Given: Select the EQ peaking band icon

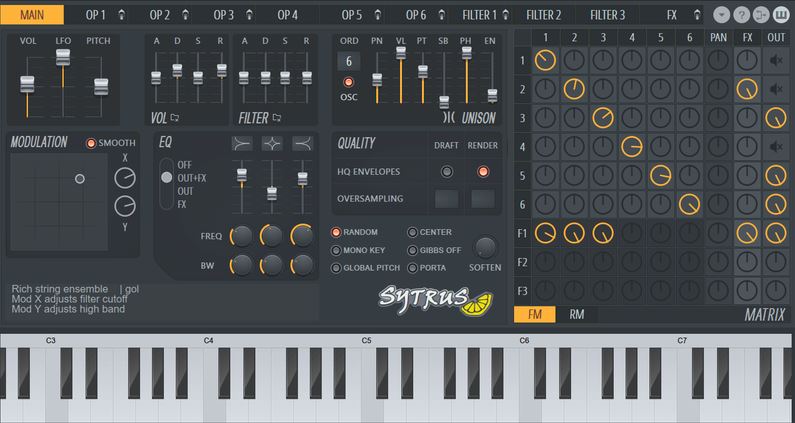Looking at the screenshot, I should (x=272, y=144).
